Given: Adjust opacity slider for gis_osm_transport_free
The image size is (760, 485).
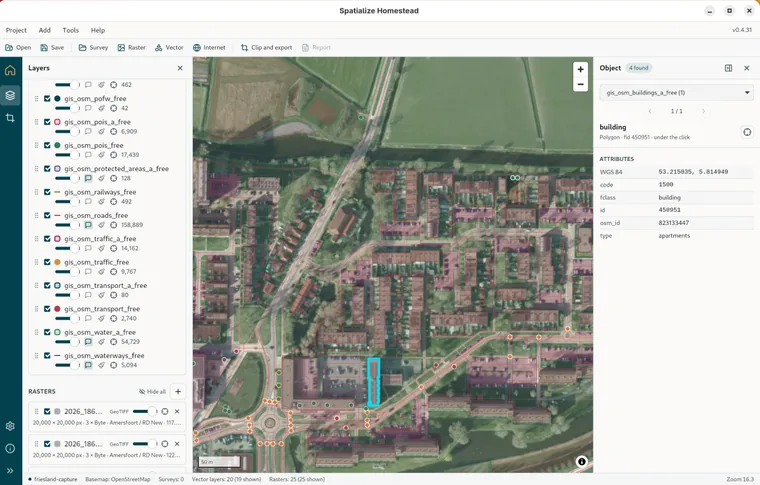Looking at the screenshot, I should 67,318.
